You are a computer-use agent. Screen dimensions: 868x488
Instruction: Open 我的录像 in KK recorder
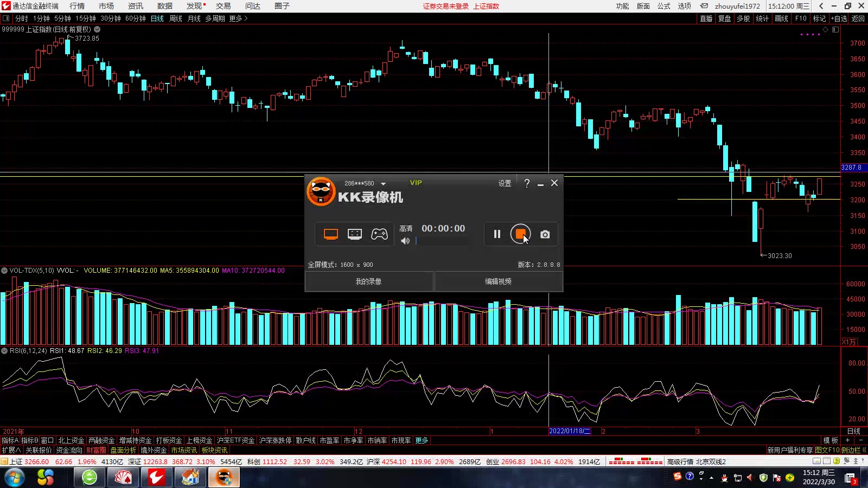[x=369, y=281]
